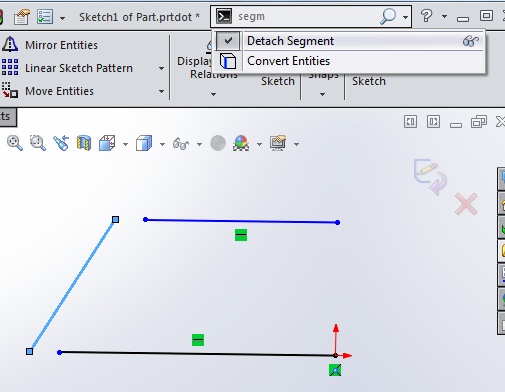Click the grayed Edit Appearance sphere icon
The height and width of the screenshot is (392, 505).
point(218,143)
